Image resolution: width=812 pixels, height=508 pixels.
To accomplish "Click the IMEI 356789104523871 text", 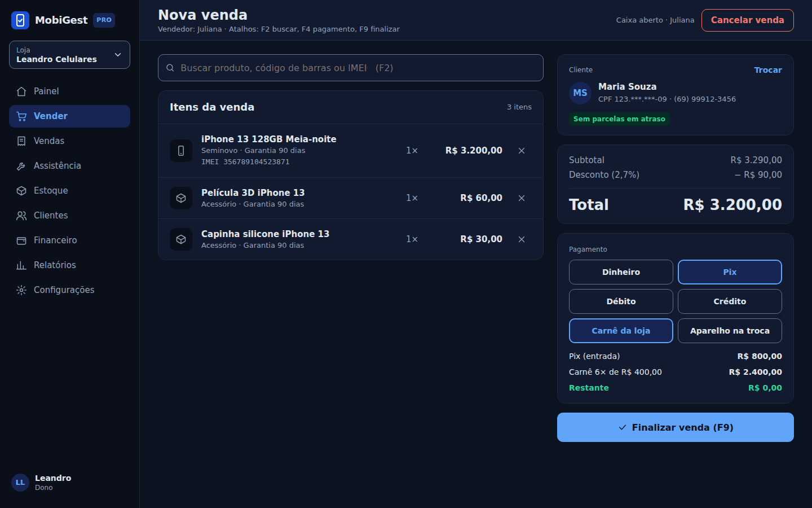I will point(245,162).
